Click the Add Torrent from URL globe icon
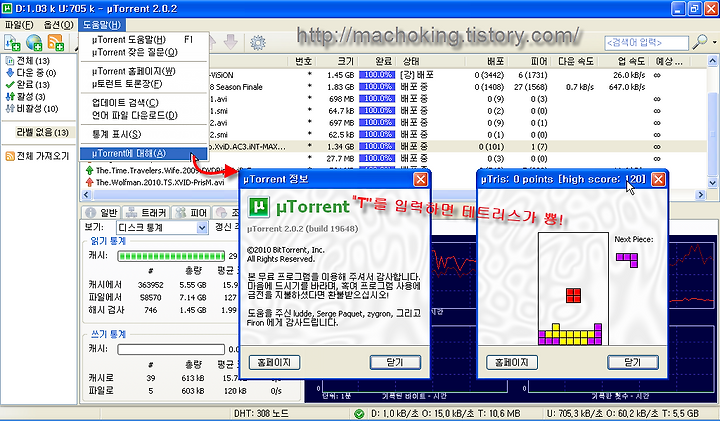Image resolution: width=720 pixels, height=421 pixels. [x=34, y=42]
